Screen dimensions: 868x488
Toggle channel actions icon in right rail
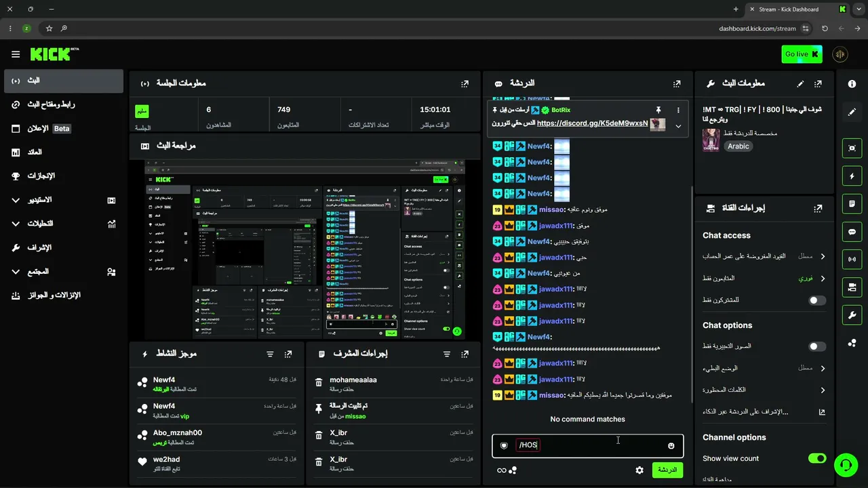(x=852, y=287)
